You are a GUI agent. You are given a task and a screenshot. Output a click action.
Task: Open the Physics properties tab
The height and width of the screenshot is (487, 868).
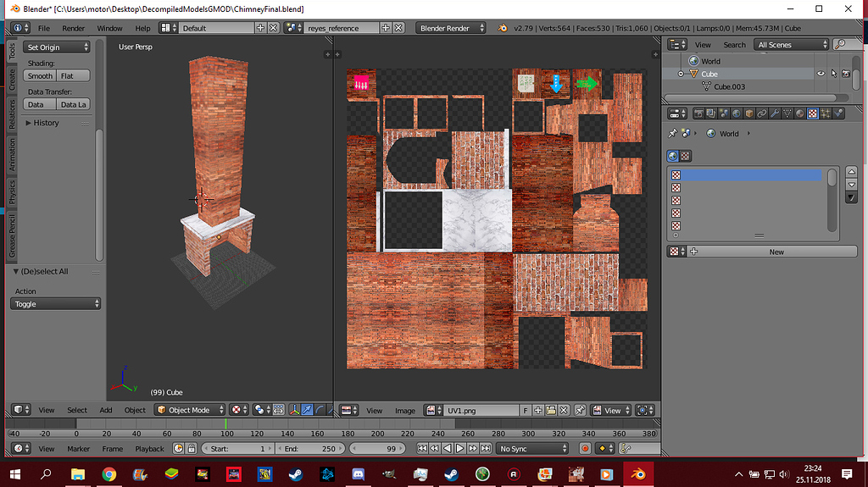click(x=838, y=113)
